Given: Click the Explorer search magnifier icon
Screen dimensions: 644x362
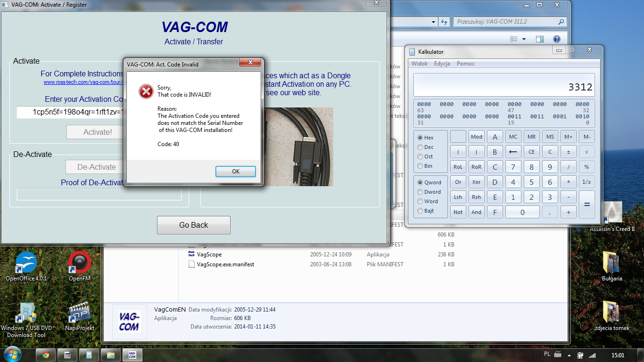Looking at the screenshot, I should coord(561,22).
